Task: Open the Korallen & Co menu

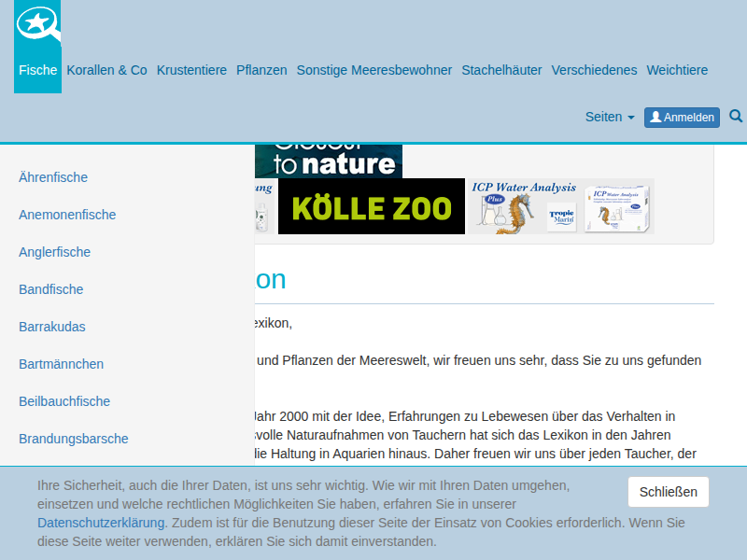Action: pyautogui.click(x=106, y=70)
